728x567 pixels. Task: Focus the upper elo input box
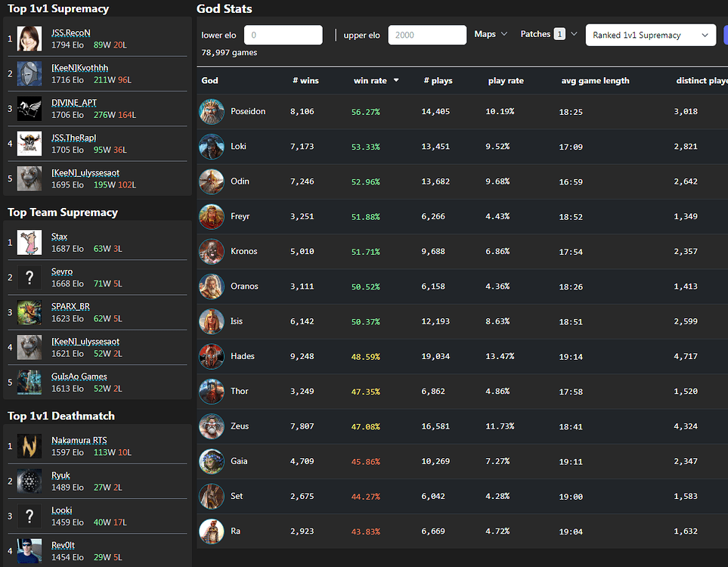pos(426,36)
